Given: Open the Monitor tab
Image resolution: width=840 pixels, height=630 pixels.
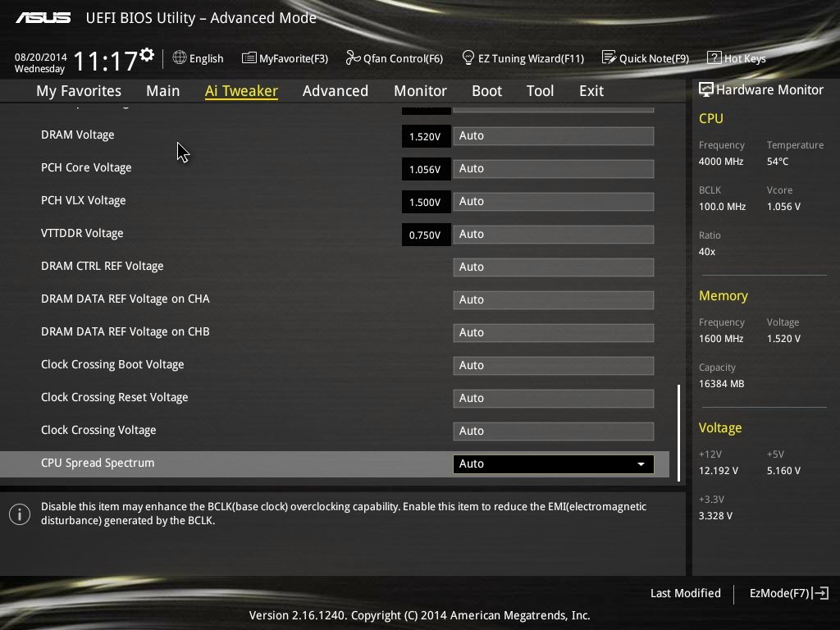Looking at the screenshot, I should pos(420,91).
